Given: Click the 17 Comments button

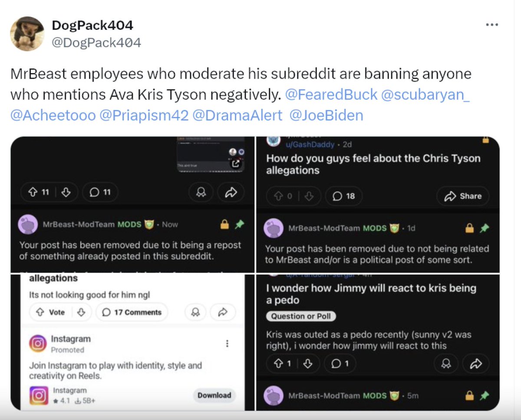Looking at the screenshot, I should pyautogui.click(x=132, y=312).
